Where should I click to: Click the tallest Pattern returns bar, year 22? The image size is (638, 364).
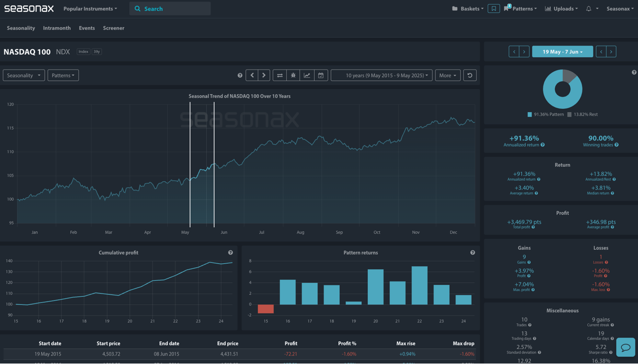(x=419, y=285)
